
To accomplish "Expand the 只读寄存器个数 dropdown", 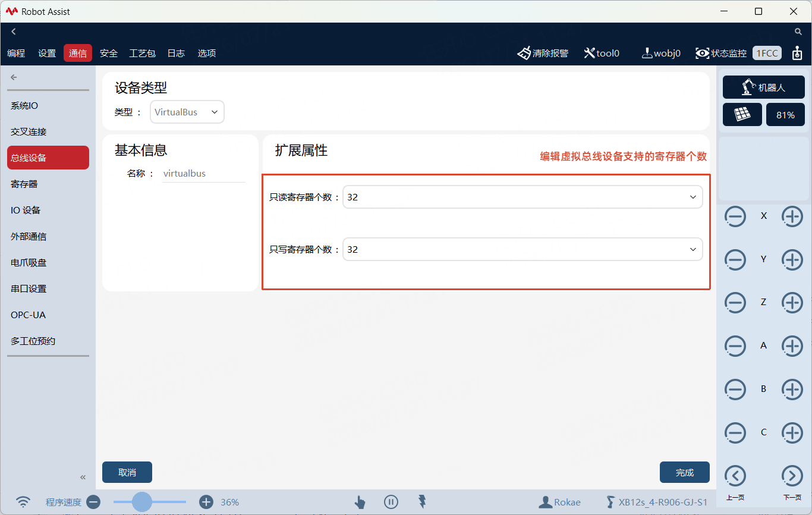I will point(523,197).
